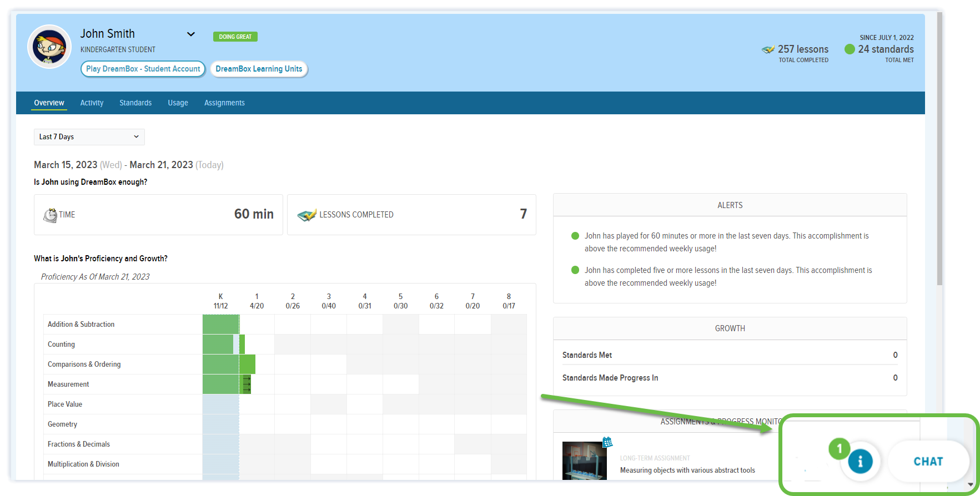Click the Measurement progress bar with arrows
The height and width of the screenshot is (496, 980).
pyautogui.click(x=227, y=384)
